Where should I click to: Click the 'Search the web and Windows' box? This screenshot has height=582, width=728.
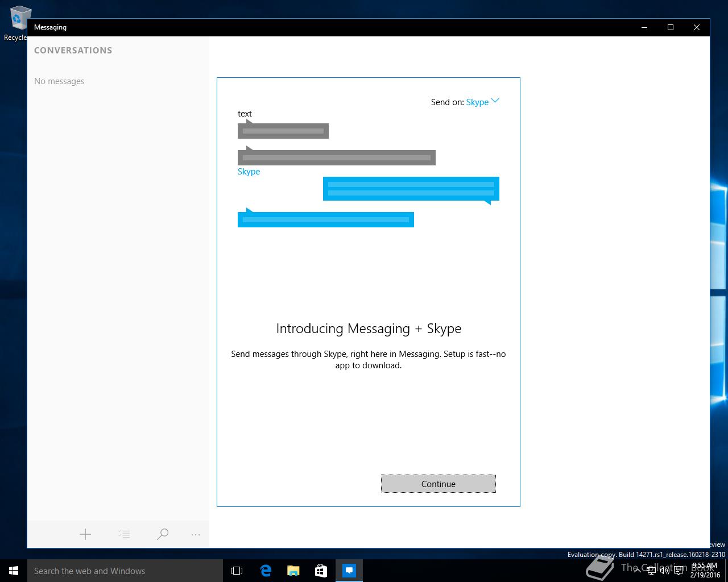(x=125, y=571)
